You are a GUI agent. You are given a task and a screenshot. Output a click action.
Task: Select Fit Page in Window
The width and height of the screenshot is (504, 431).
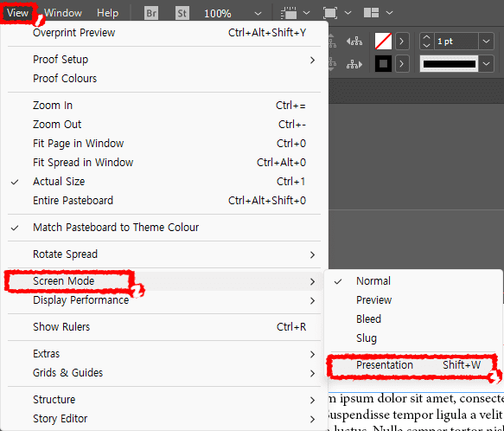[x=164, y=144]
